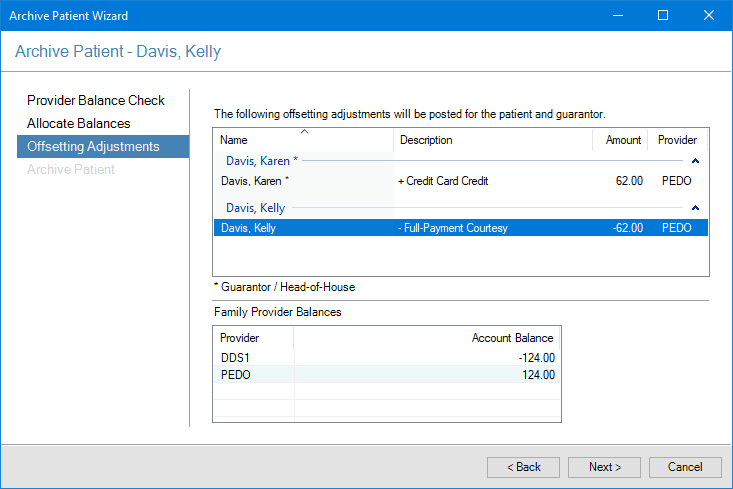Image resolution: width=733 pixels, height=489 pixels.
Task: Close the Archive Patient Wizard window
Action: tap(709, 16)
